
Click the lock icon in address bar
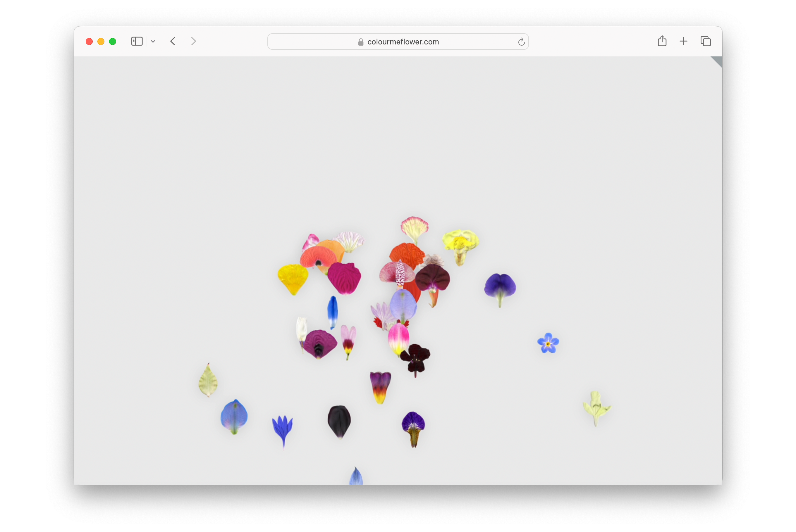tap(361, 42)
